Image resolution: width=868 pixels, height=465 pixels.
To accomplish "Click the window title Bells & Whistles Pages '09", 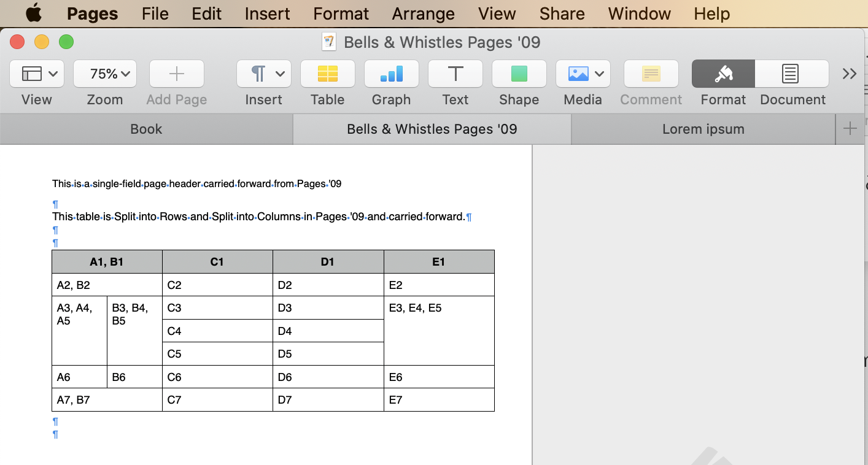I will click(442, 42).
